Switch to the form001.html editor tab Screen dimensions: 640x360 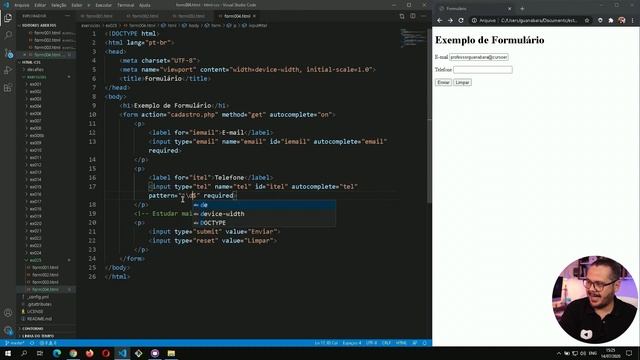coord(99,16)
